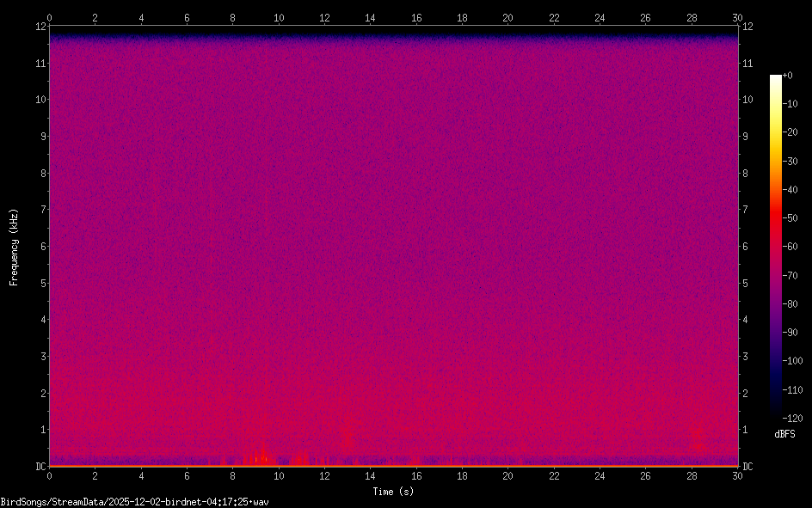Screen dimensions: 812x508
Task: Click the birdnet wav filename text
Action: point(134,501)
